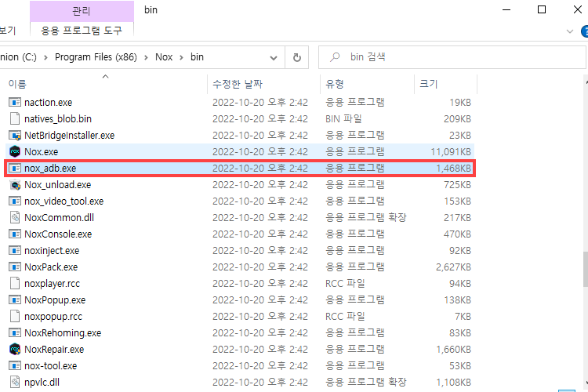Click the search magnifier icon
Viewport: 588px width, 392px height.
point(335,57)
